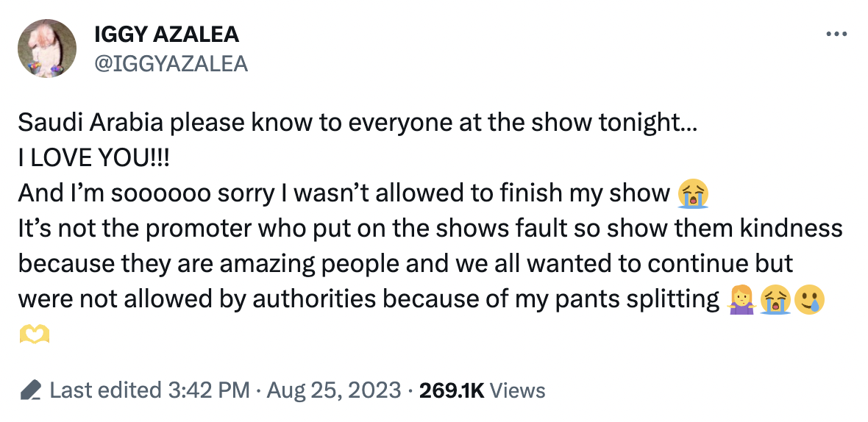Click the Views label
The image size is (868, 422).
pos(518,390)
